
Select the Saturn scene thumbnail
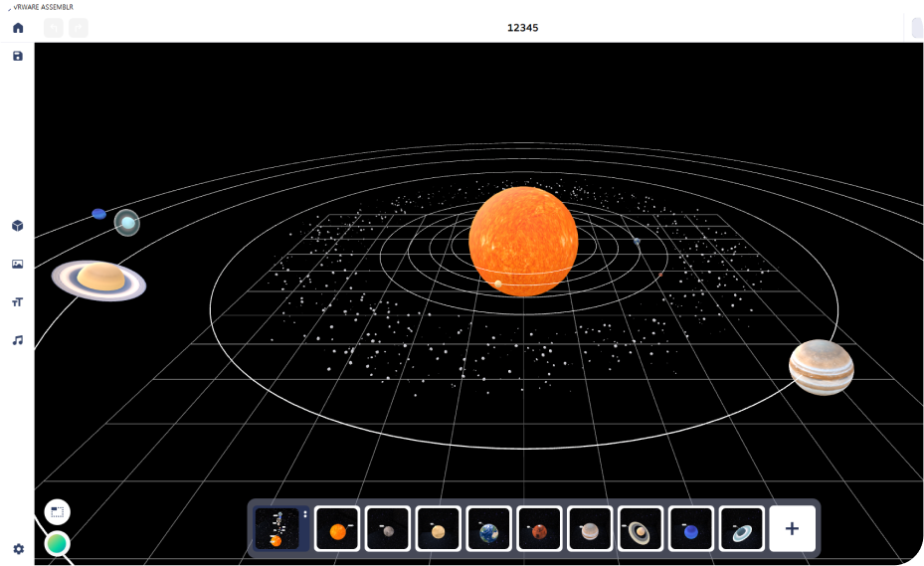pyautogui.click(x=640, y=529)
